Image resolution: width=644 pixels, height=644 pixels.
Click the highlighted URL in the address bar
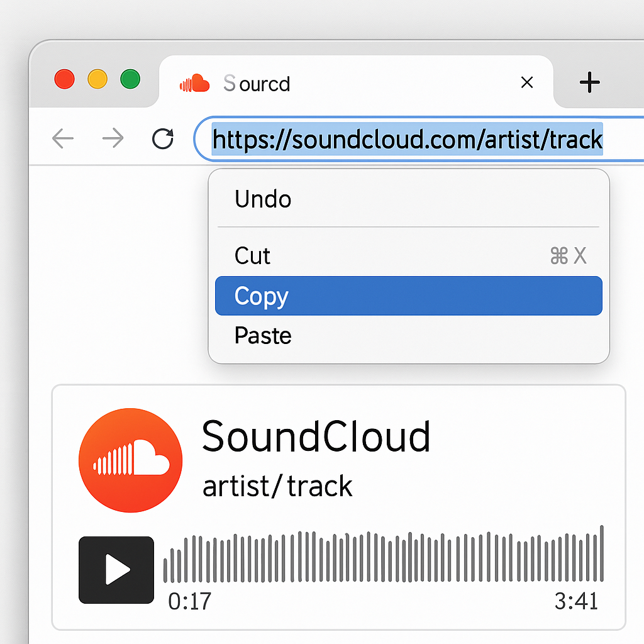408,140
